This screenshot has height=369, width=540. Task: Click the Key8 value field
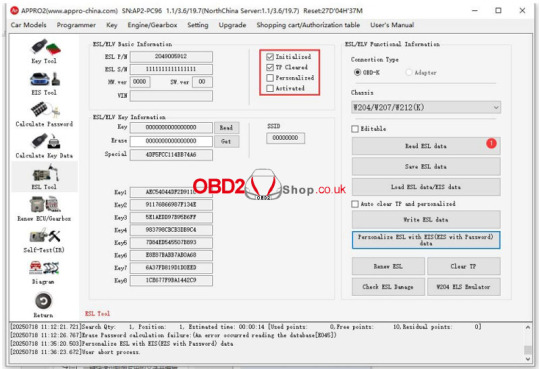coord(171,281)
